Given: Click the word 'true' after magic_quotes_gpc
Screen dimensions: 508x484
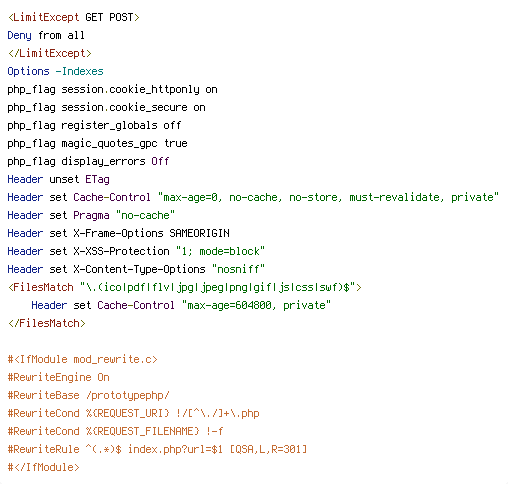Looking at the screenshot, I should pos(176,144).
